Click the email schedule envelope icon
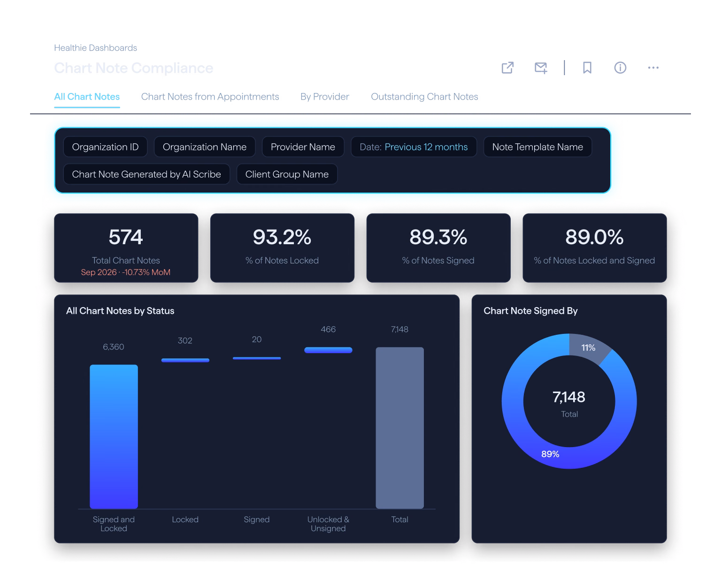The image size is (721, 588). [x=541, y=68]
